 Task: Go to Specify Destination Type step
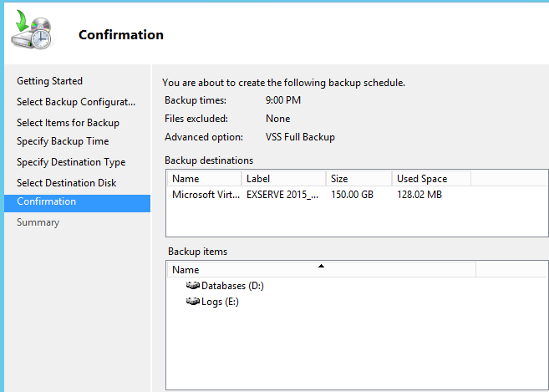(71, 162)
